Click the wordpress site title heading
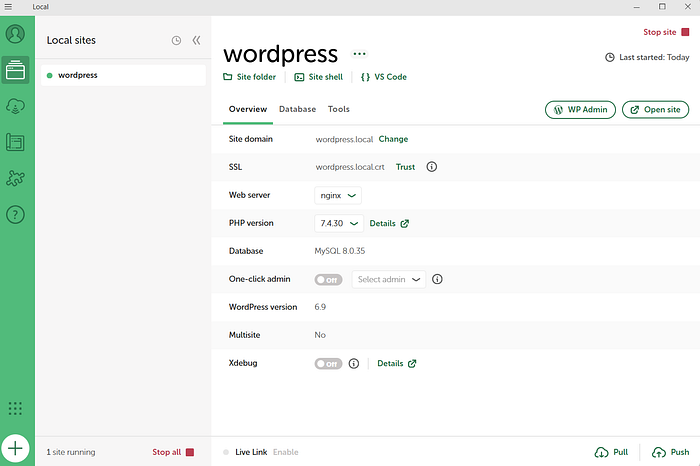The image size is (700, 466). click(x=281, y=54)
